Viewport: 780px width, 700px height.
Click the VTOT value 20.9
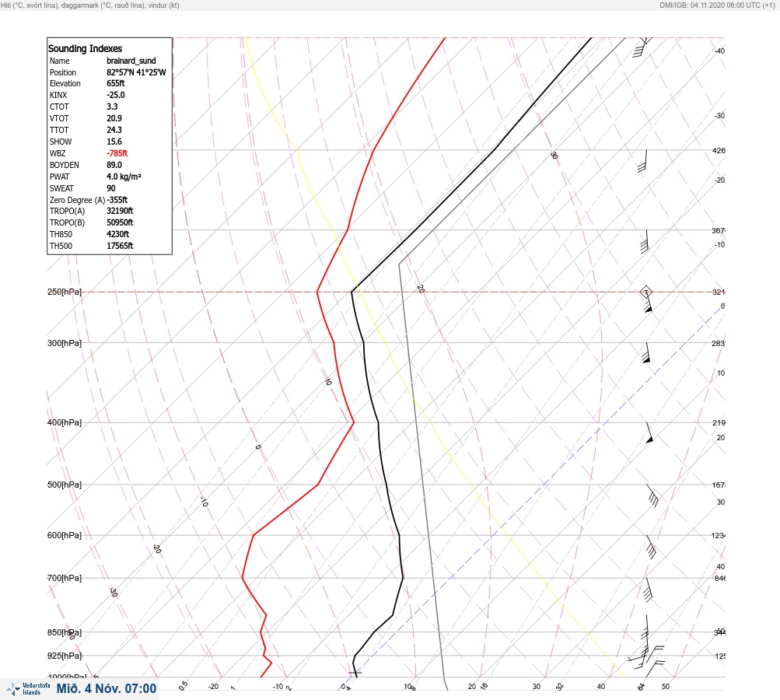point(114,118)
